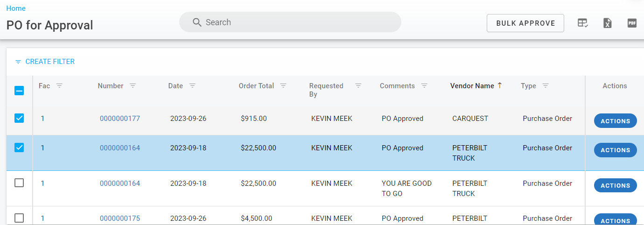
Task: Sort by the Vendor Name column header
Action: [472, 86]
